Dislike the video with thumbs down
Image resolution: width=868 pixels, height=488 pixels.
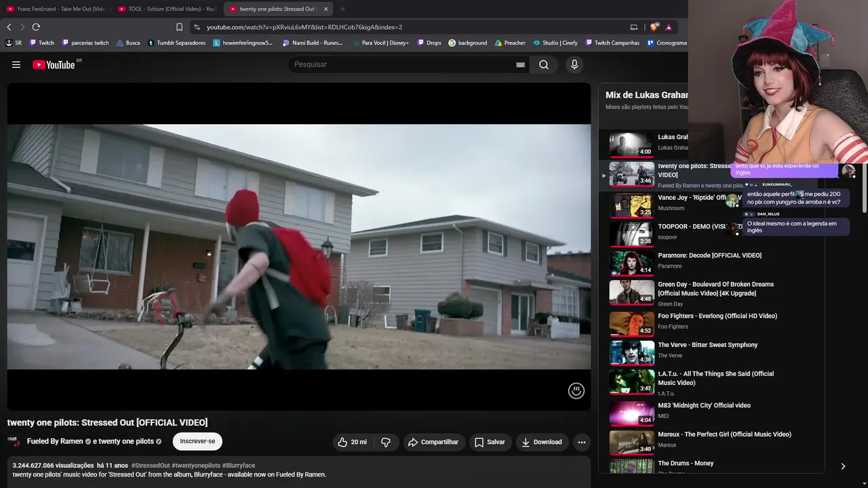[386, 442]
